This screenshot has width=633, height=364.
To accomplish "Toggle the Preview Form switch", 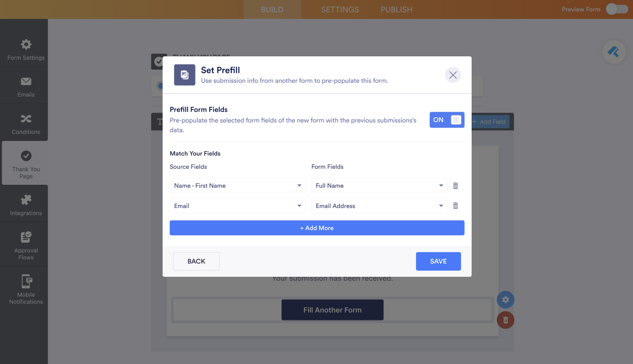I will [617, 9].
